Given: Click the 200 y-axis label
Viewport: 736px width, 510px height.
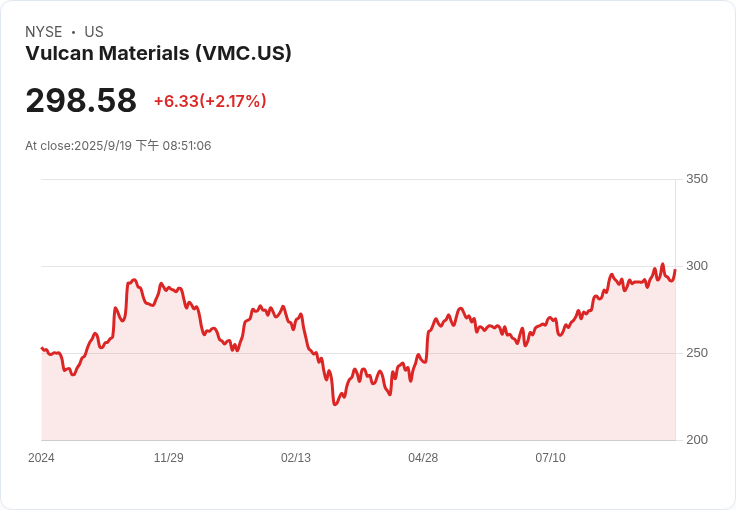Looking at the screenshot, I should 697,440.
